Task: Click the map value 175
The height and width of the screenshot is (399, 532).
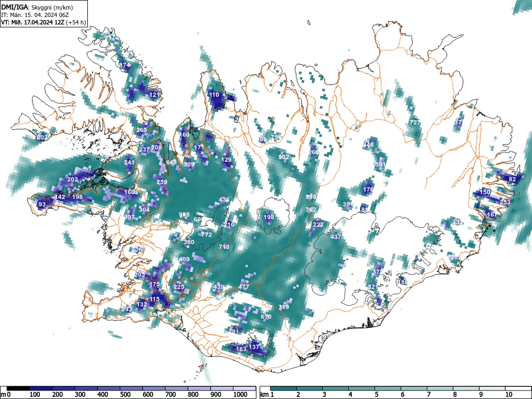Action: tap(154, 284)
